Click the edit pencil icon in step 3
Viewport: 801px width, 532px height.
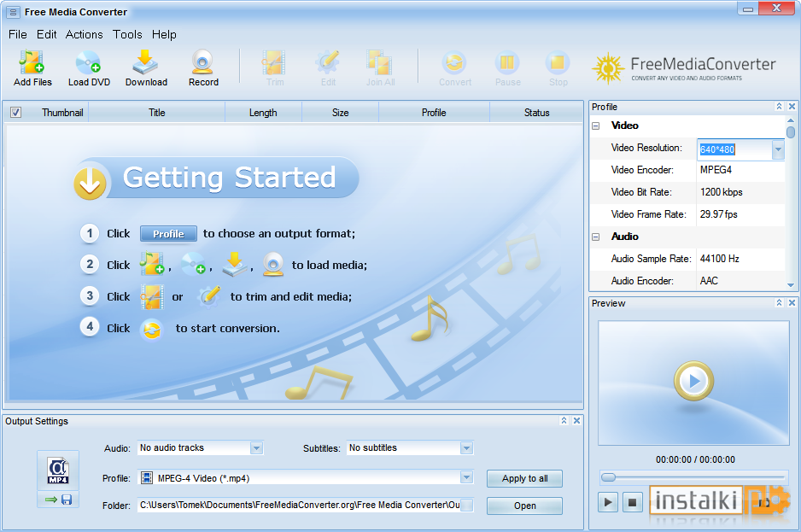(x=209, y=296)
